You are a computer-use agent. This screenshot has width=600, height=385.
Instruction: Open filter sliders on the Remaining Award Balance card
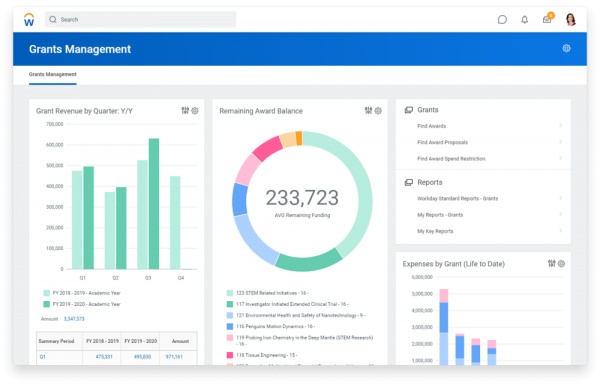click(368, 111)
